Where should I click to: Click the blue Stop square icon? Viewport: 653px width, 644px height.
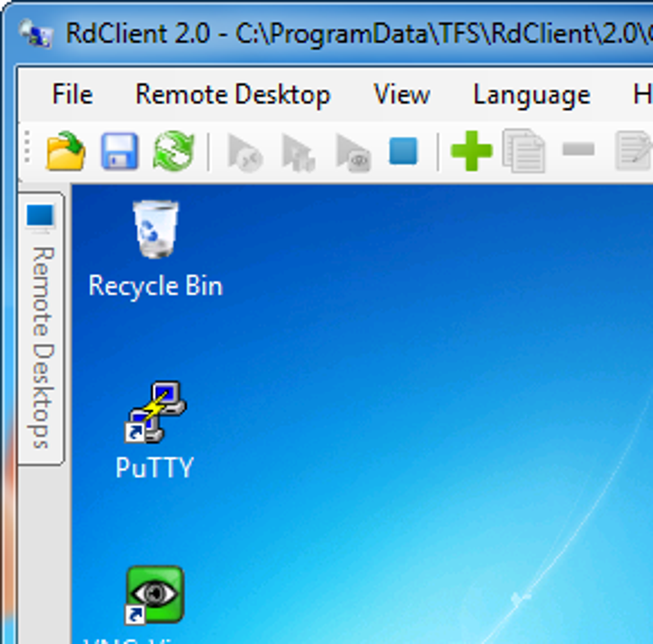pos(403,150)
